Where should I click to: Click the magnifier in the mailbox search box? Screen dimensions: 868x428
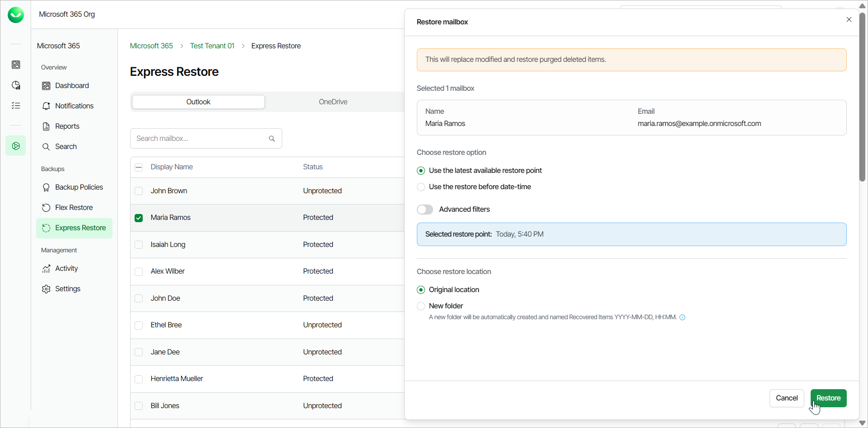click(272, 139)
